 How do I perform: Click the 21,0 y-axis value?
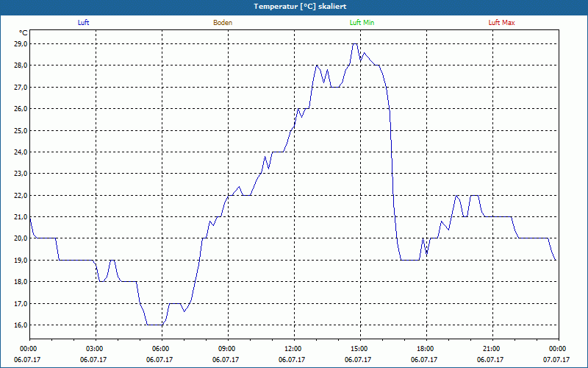(21, 216)
